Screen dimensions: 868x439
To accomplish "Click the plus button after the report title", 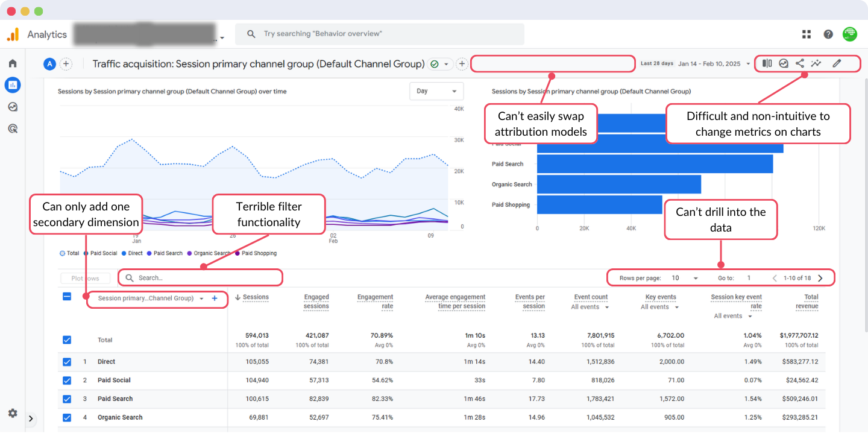I will (x=462, y=64).
